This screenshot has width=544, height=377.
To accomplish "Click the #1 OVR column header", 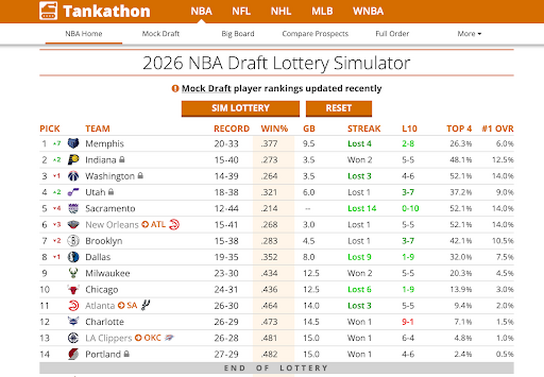I will pyautogui.click(x=498, y=129).
